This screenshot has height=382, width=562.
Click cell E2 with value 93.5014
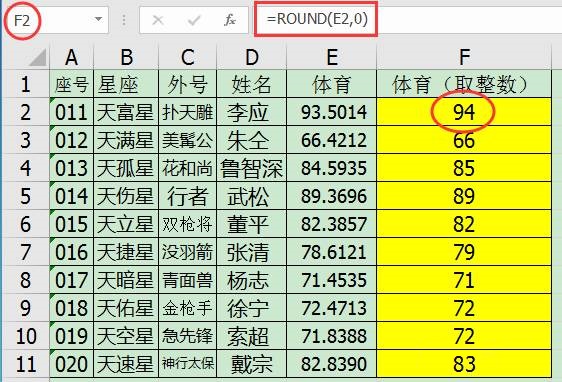coord(332,112)
